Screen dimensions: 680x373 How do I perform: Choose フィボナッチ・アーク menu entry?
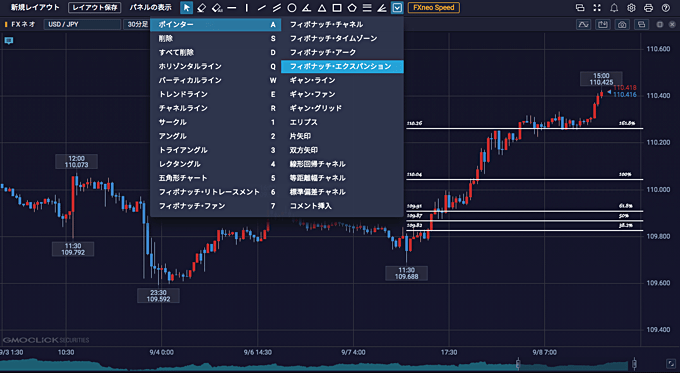point(342,52)
